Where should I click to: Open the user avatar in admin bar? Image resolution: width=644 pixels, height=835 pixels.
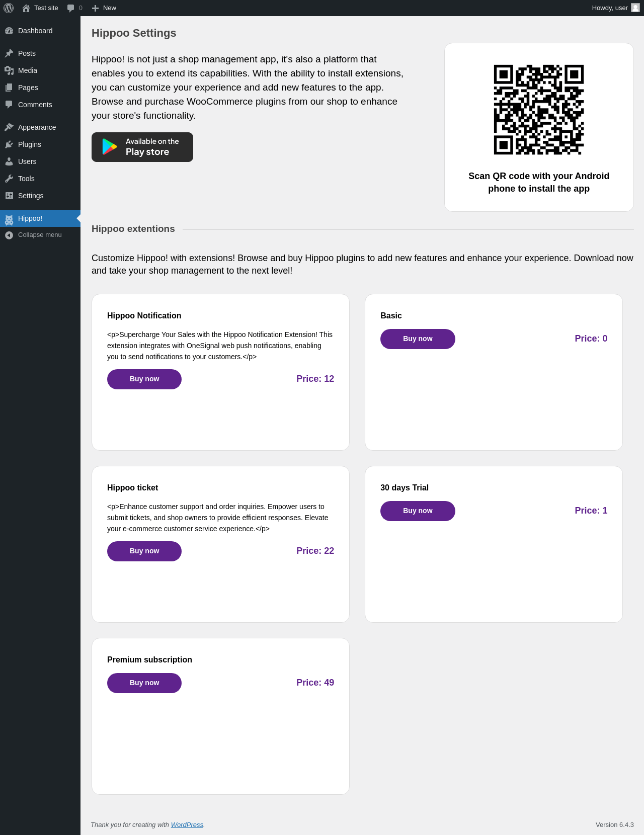[635, 8]
